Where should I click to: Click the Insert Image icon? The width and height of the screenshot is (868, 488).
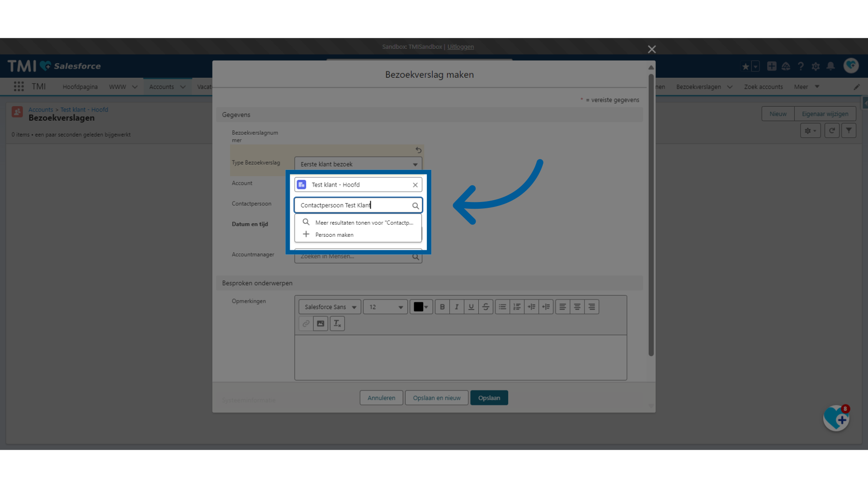(x=321, y=324)
